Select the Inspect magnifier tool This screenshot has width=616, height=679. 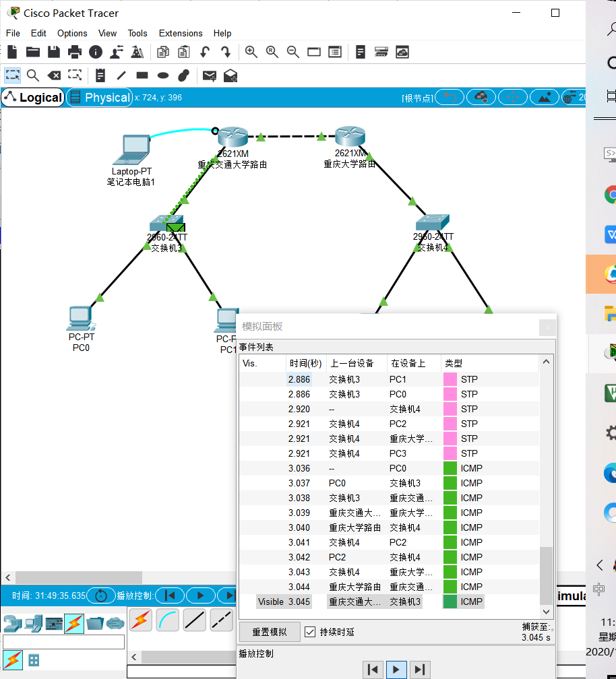33,75
